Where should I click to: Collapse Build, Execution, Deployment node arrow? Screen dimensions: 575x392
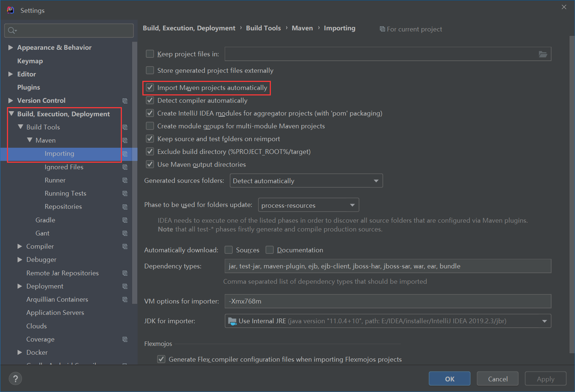(11, 114)
